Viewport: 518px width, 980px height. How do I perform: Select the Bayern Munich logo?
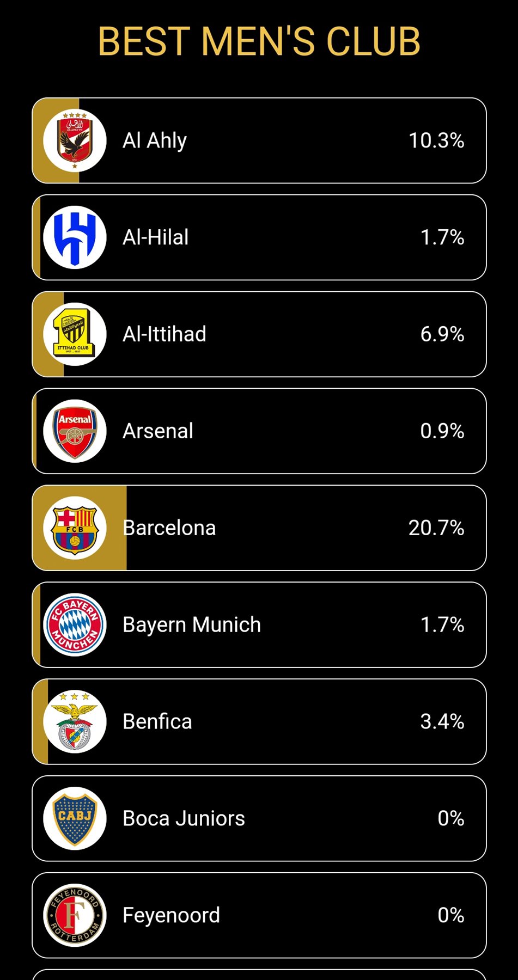(x=75, y=625)
